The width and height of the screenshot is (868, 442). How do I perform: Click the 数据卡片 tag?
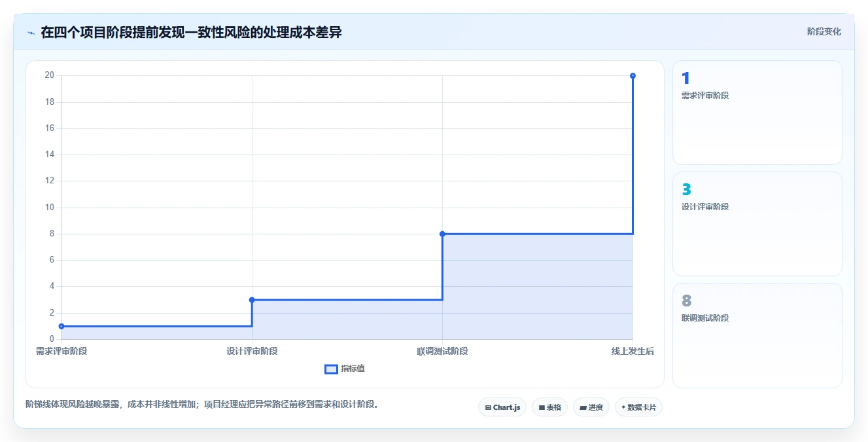(638, 407)
